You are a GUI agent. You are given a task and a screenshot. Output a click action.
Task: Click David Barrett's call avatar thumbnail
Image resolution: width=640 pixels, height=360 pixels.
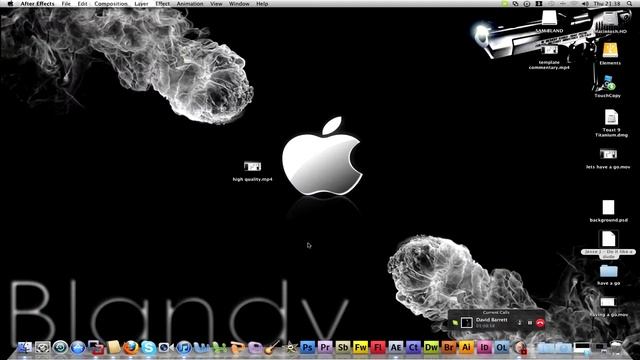[467, 322]
